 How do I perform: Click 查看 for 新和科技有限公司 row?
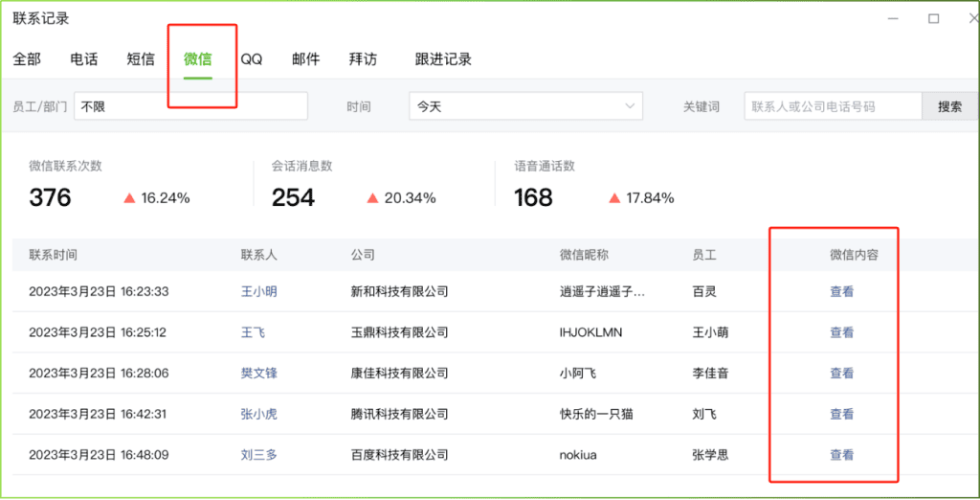click(842, 292)
